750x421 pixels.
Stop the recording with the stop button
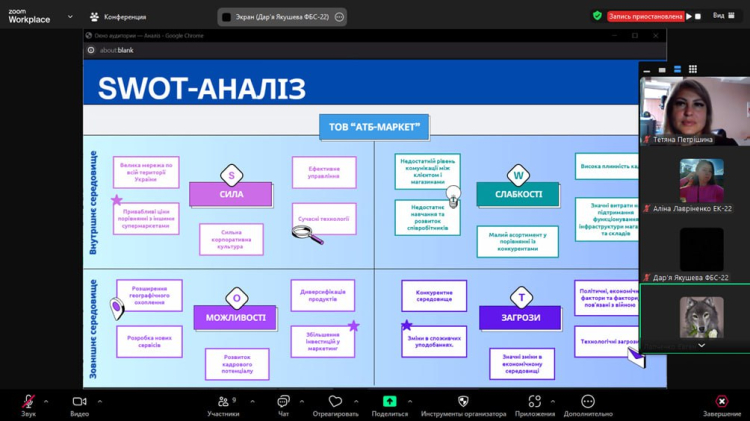click(x=698, y=17)
